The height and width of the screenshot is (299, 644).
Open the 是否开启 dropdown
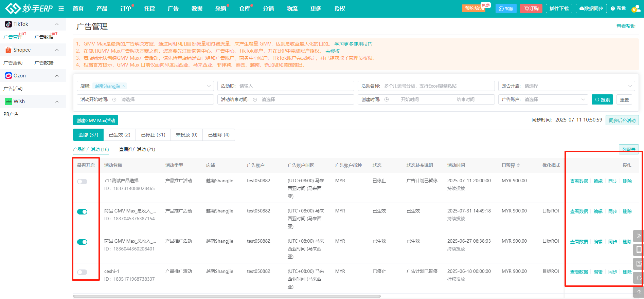point(566,86)
